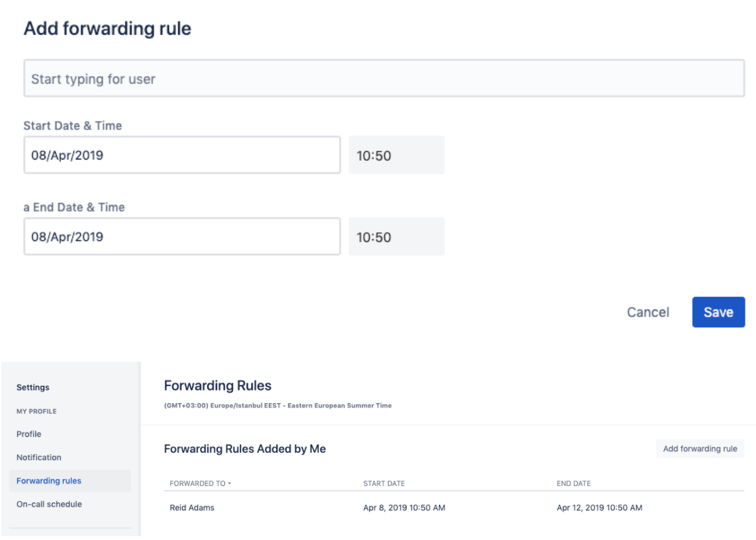Image resolution: width=756 pixels, height=540 pixels.
Task: Click the MY PROFILE section label
Action: pyautogui.click(x=36, y=411)
